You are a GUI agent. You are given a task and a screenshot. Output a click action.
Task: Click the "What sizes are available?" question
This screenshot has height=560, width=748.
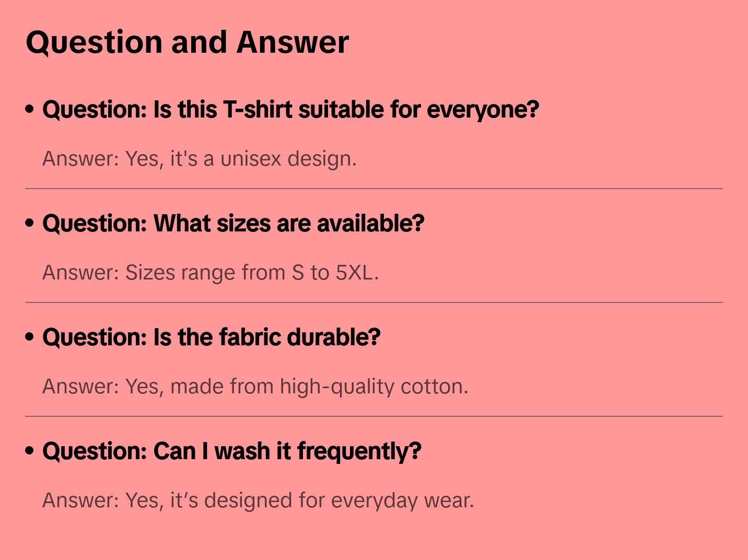(233, 224)
